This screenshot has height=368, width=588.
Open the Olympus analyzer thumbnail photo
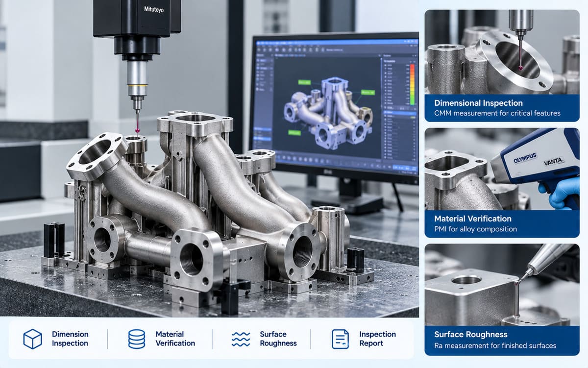pyautogui.click(x=502, y=169)
